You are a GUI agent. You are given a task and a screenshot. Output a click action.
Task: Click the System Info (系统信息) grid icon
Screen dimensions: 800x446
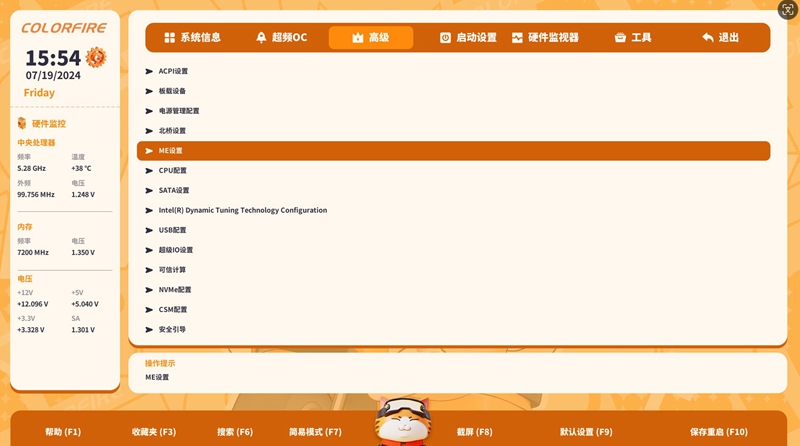click(170, 38)
